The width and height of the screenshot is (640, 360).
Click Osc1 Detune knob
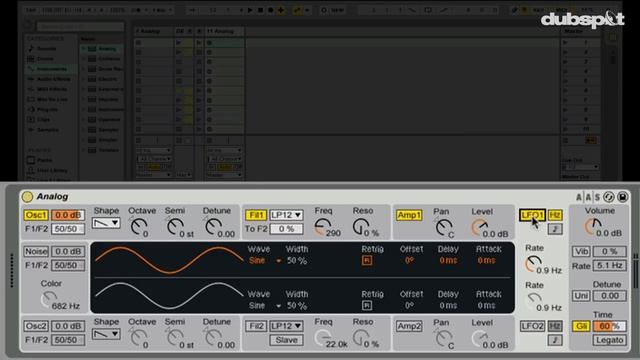click(213, 226)
